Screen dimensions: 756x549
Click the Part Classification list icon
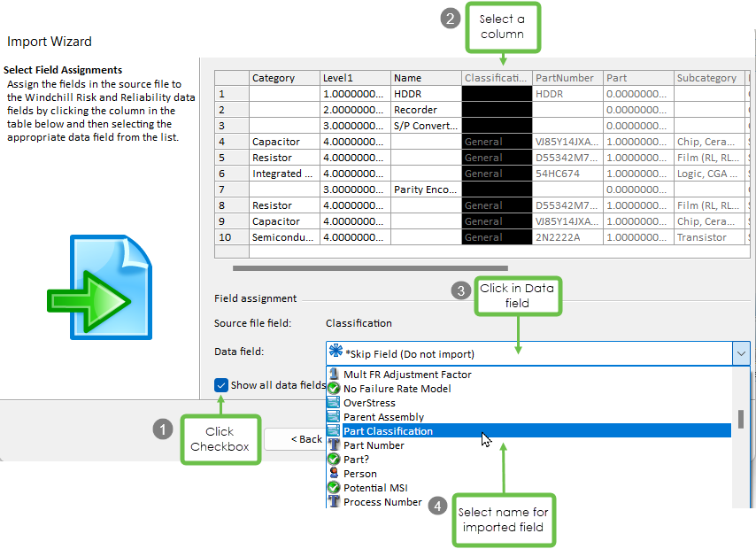click(x=333, y=430)
